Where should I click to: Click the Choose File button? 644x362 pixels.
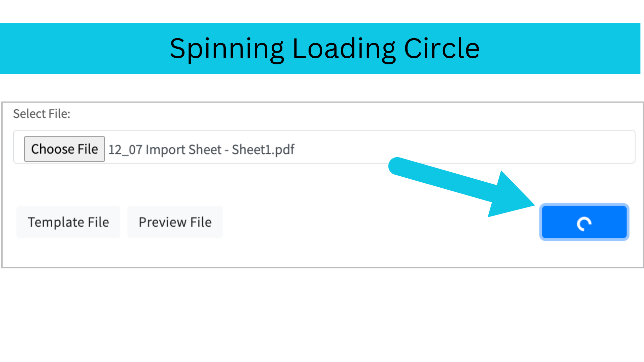[64, 149]
